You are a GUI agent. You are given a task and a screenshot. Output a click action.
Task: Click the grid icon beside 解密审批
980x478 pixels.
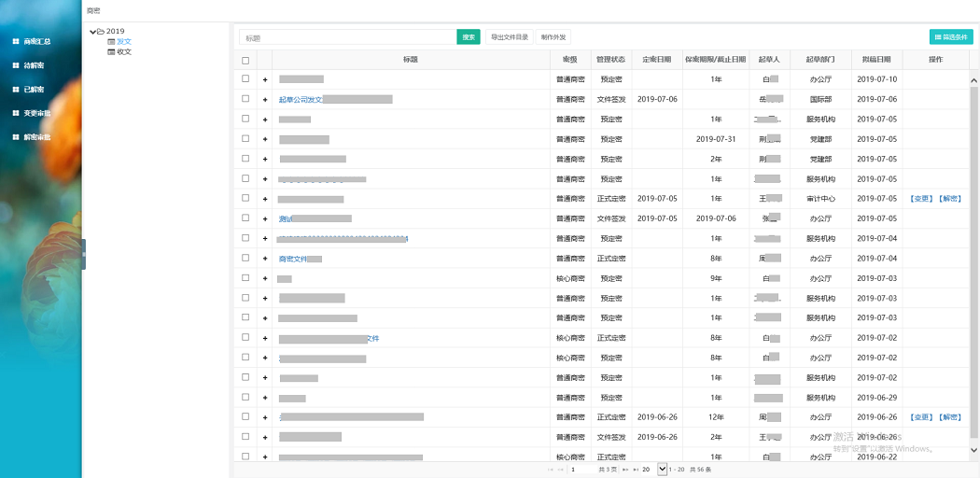[x=15, y=137]
